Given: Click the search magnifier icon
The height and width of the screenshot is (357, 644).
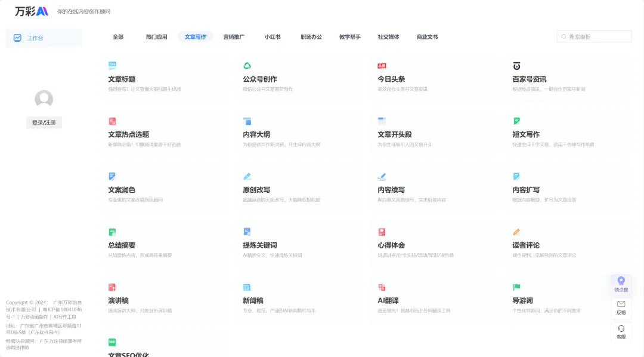Looking at the screenshot, I should (x=563, y=36).
